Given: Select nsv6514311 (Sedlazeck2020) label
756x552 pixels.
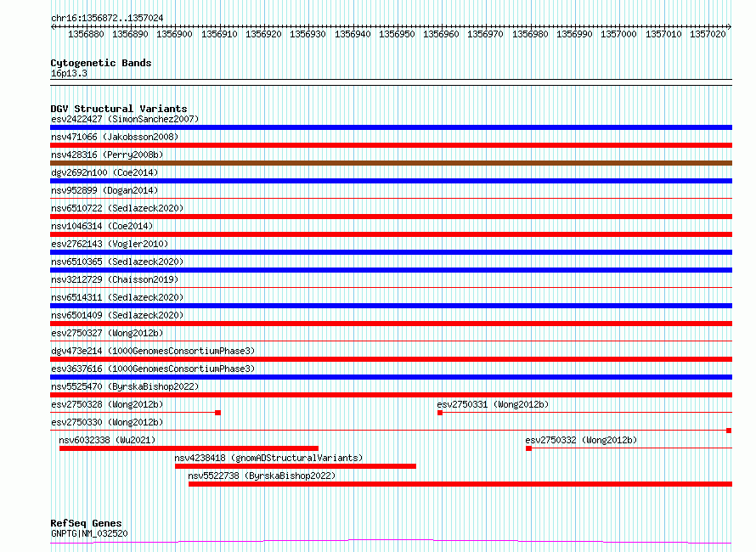Looking at the screenshot, I should click(117, 297).
